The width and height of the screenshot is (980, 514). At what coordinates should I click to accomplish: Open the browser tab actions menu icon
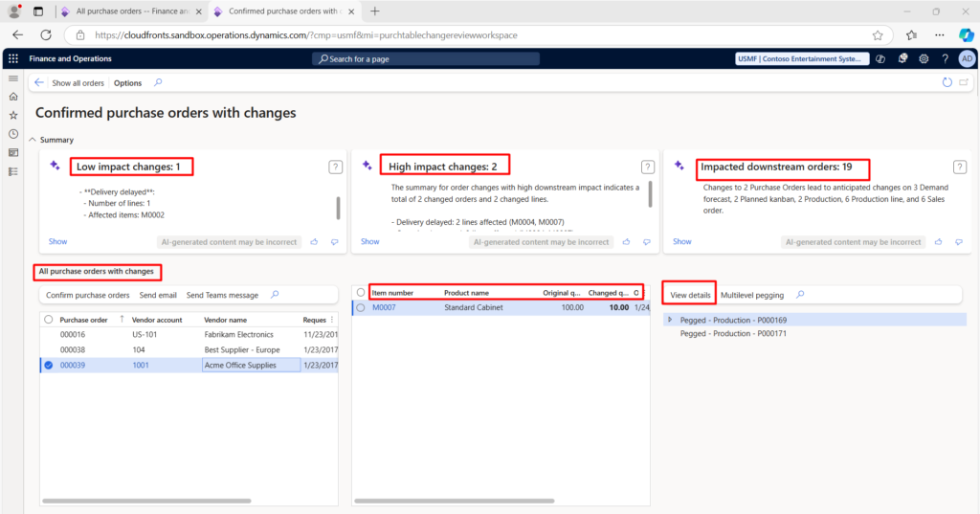pos(38,11)
